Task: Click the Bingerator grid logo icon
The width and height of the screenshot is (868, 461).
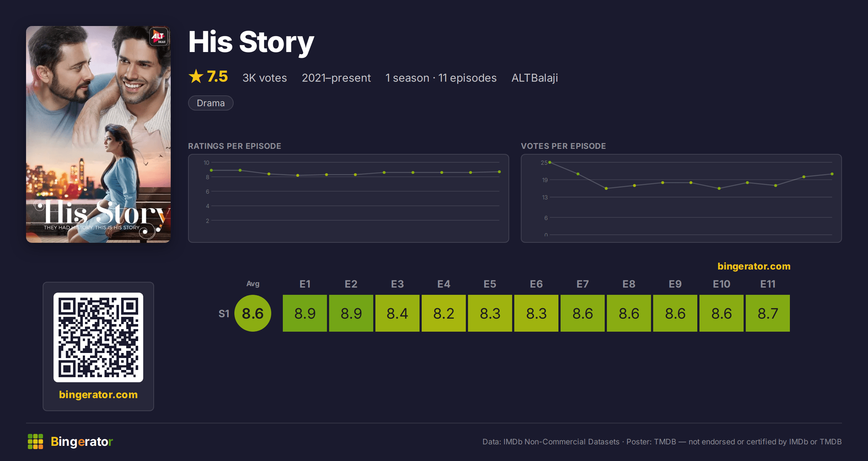Action: pyautogui.click(x=35, y=441)
